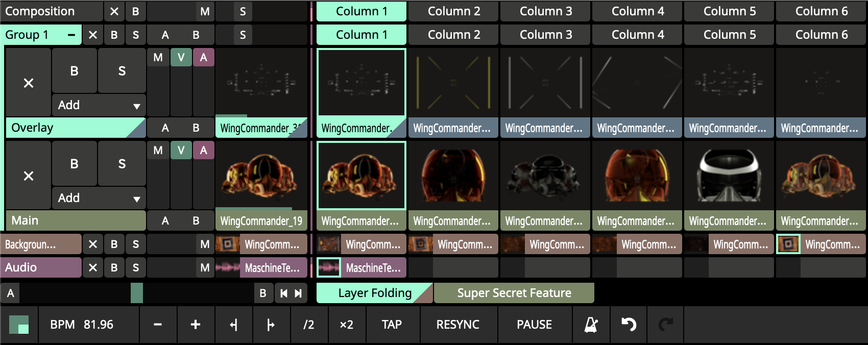The width and height of the screenshot is (868, 345).
Task: Set crossfader to side A
Action: click(10, 293)
